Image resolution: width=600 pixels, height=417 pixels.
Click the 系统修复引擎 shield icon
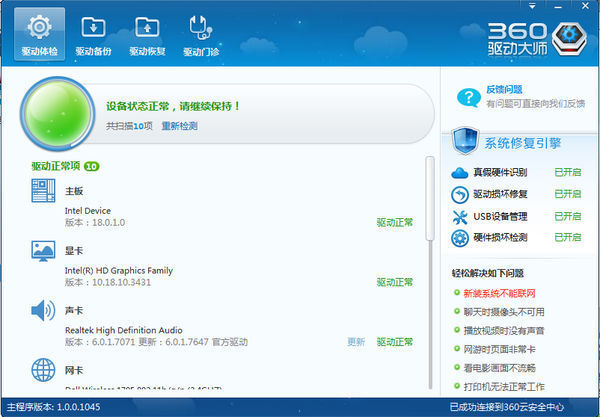point(465,140)
